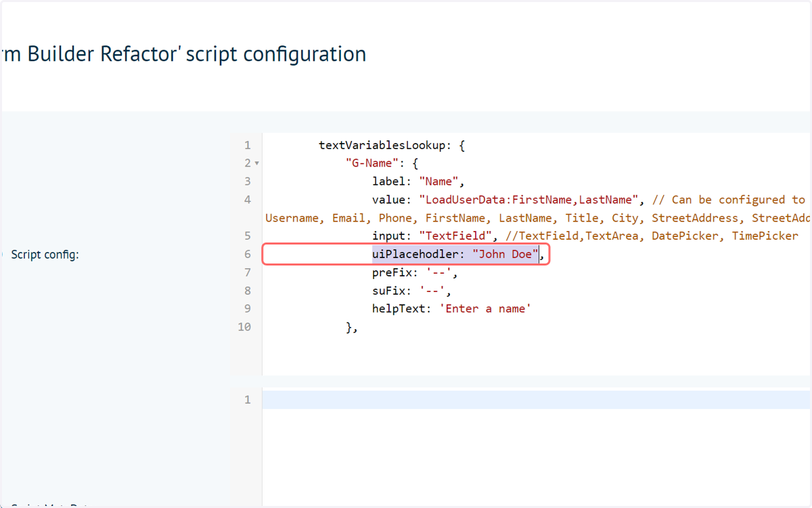Click the comment '// Can be configured to'

(x=729, y=200)
